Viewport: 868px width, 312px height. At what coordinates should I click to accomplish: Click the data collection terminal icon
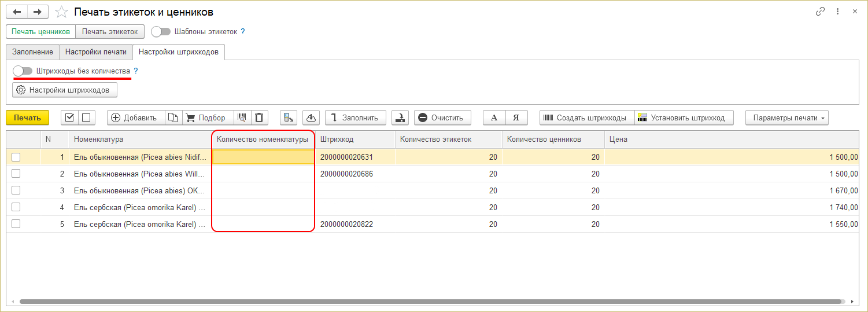[x=288, y=118]
